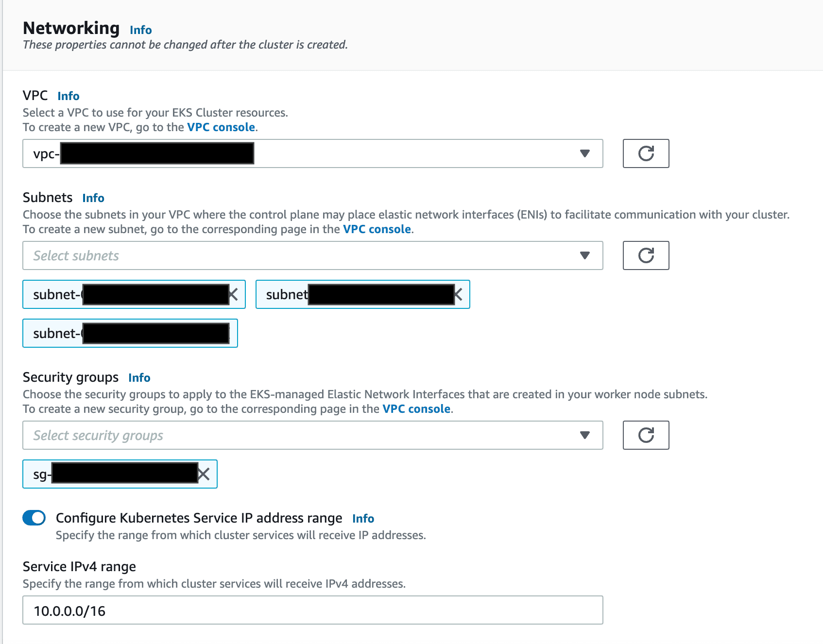
Task: Open Info link next to Networking heading
Action: point(141,30)
